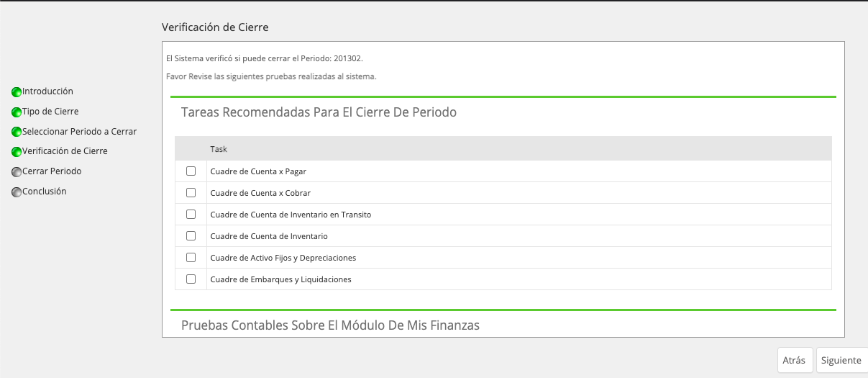Screen dimensions: 868x378
Task: Select the Cerrar Periodo step label
Action: (52, 171)
